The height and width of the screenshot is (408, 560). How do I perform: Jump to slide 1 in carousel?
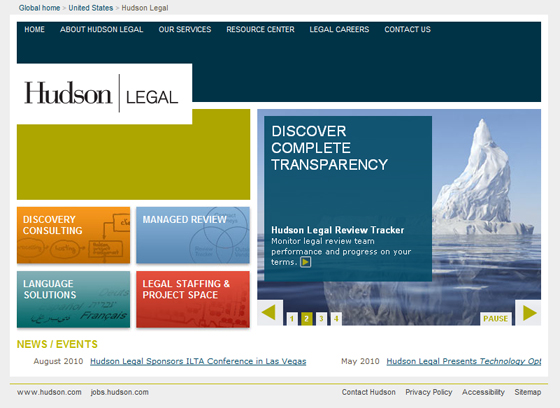click(292, 318)
